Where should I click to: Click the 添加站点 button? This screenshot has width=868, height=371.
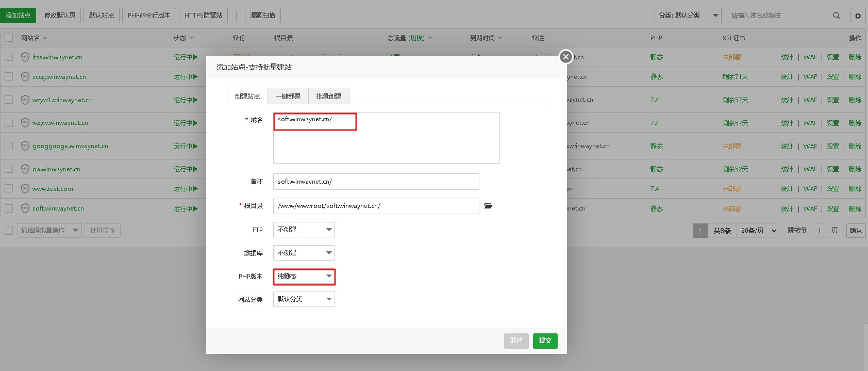pos(18,15)
